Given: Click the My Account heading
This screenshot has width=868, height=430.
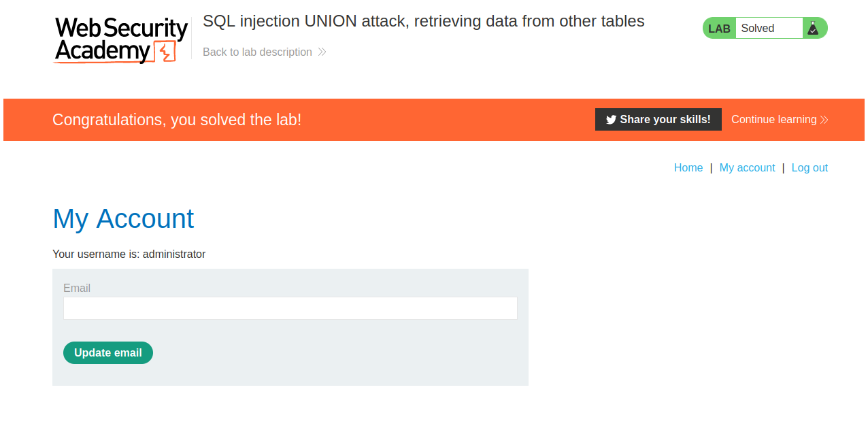Looking at the screenshot, I should pyautogui.click(x=123, y=218).
